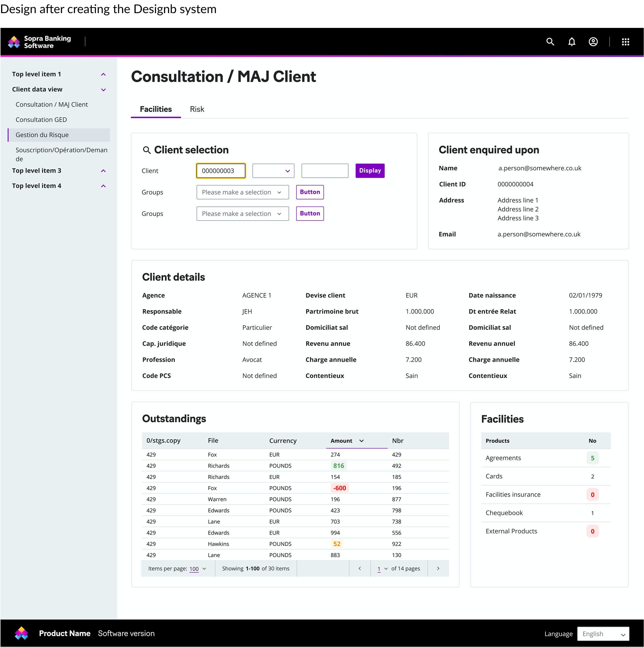Image resolution: width=644 pixels, height=647 pixels.
Task: Open the second Groups selection dropdown
Action: pyautogui.click(x=242, y=214)
